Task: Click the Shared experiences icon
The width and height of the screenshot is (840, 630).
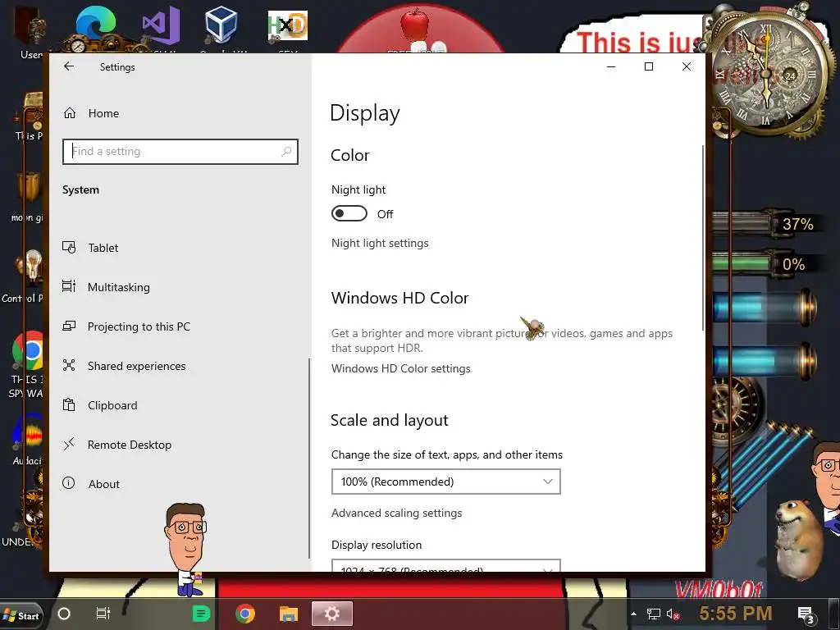Action: pyautogui.click(x=69, y=365)
